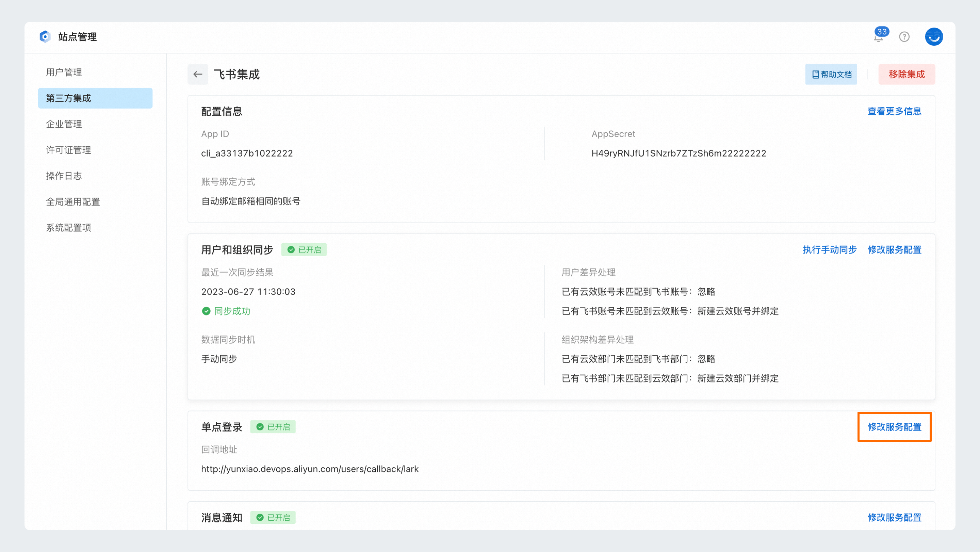Click the 消息通知 section heading

pyautogui.click(x=222, y=517)
